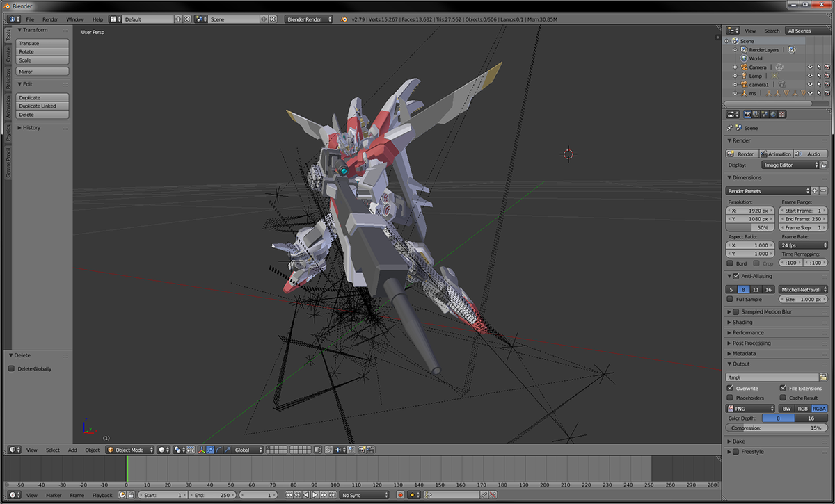Jump to the last frame
The width and height of the screenshot is (835, 504).
click(332, 495)
